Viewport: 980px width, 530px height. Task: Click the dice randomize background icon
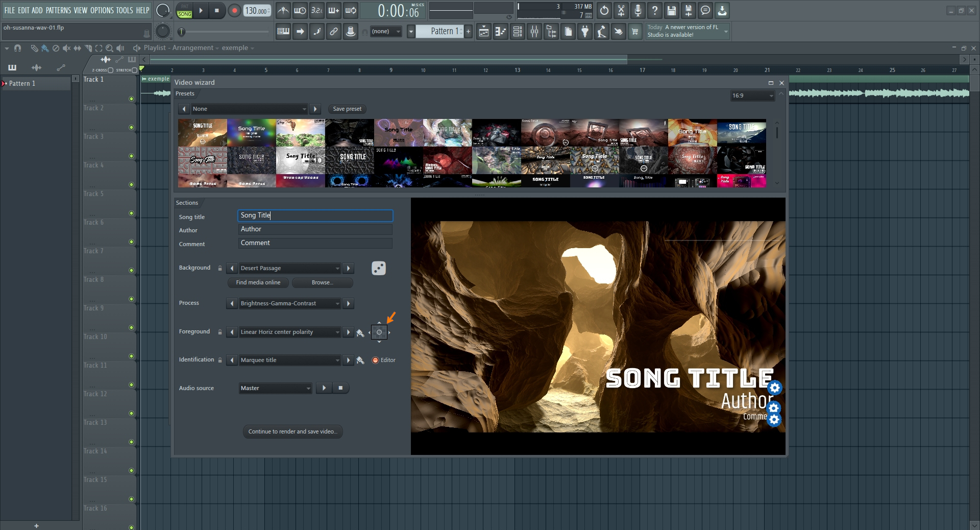click(x=379, y=268)
